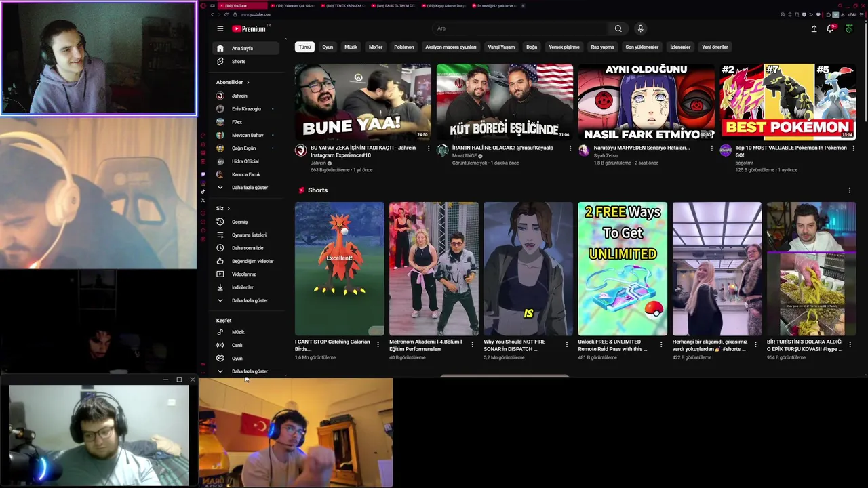Viewport: 868px width, 488px height.
Task: Select the Son yüklenenler chip
Action: coord(642,47)
